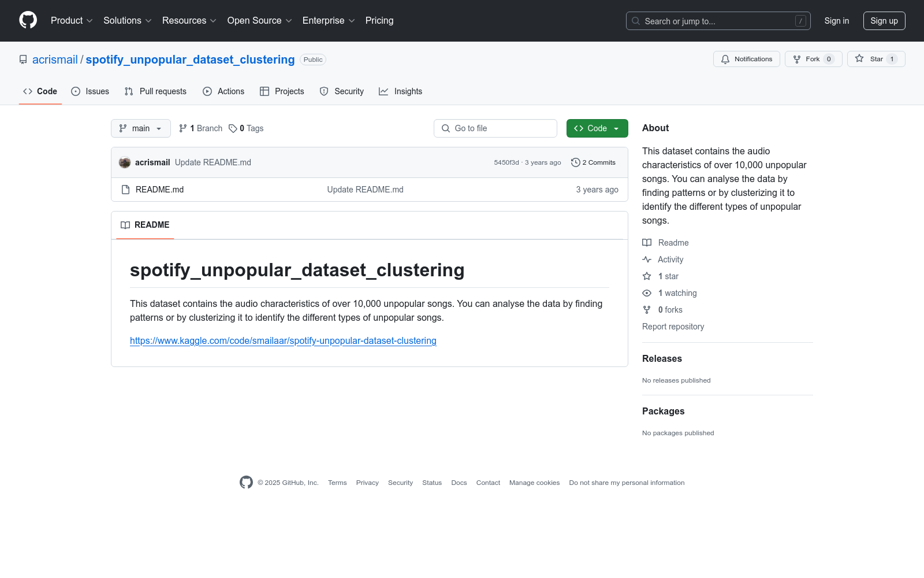
Task: Open the README.md file
Action: coord(159,190)
